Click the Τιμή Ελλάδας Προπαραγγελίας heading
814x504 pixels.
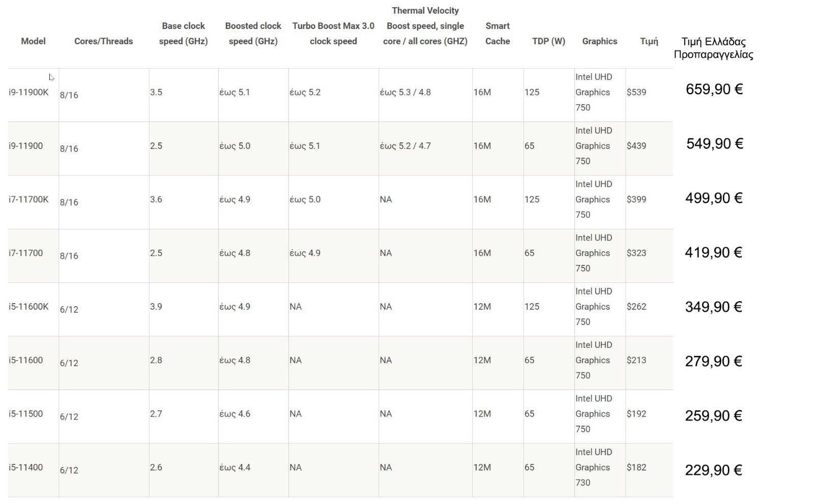713,48
